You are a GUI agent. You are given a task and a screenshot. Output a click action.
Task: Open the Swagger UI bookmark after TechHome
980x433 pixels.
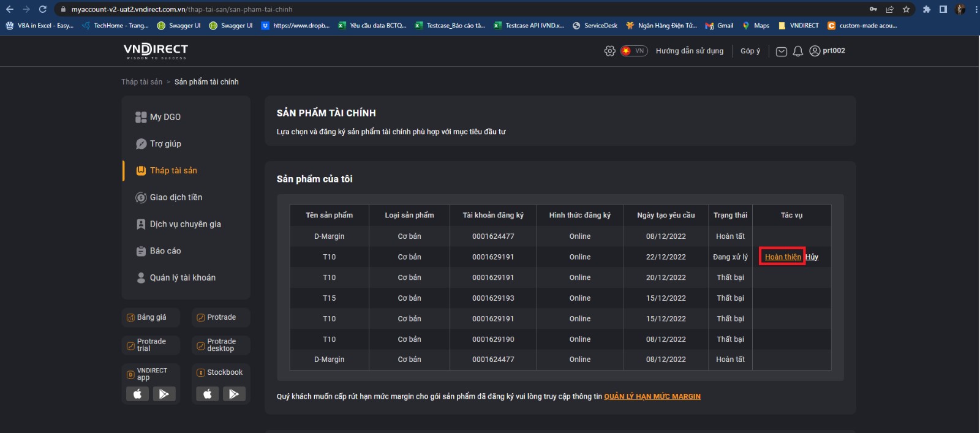pyautogui.click(x=179, y=26)
